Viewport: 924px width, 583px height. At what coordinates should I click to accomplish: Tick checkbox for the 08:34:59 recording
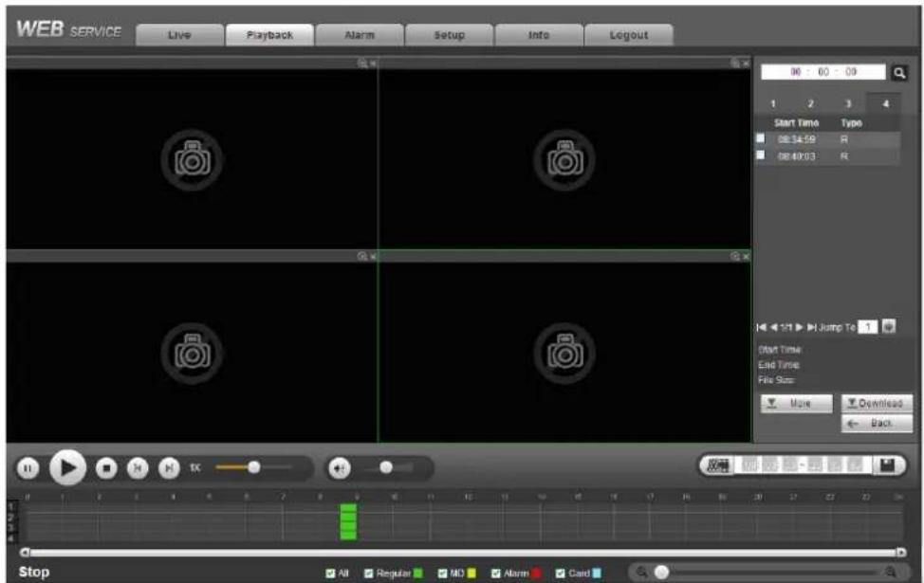click(x=761, y=138)
